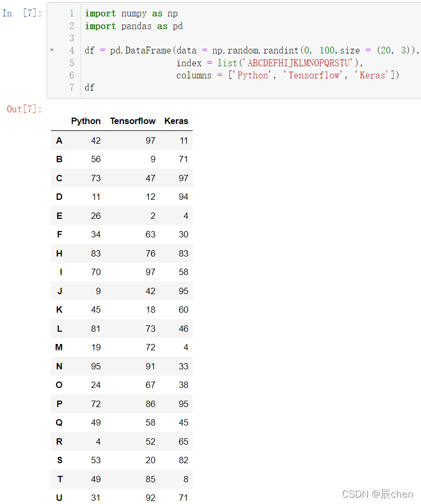Select the Python column header
Viewport: 421px width, 504px height.
tap(86, 121)
